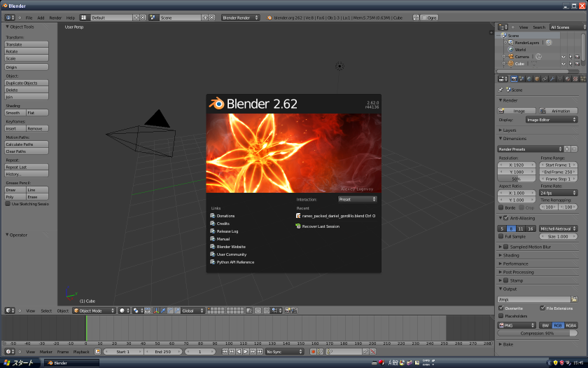Open the Marker menu in timeline

[x=46, y=352]
